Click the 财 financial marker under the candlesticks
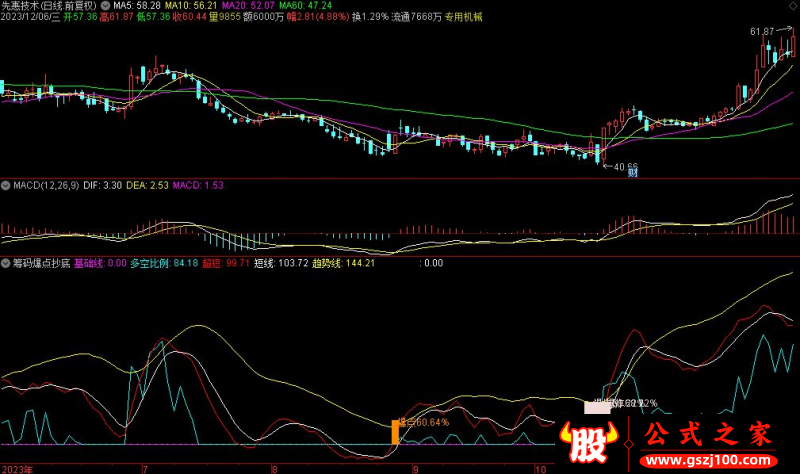800x474 pixels. tap(632, 174)
